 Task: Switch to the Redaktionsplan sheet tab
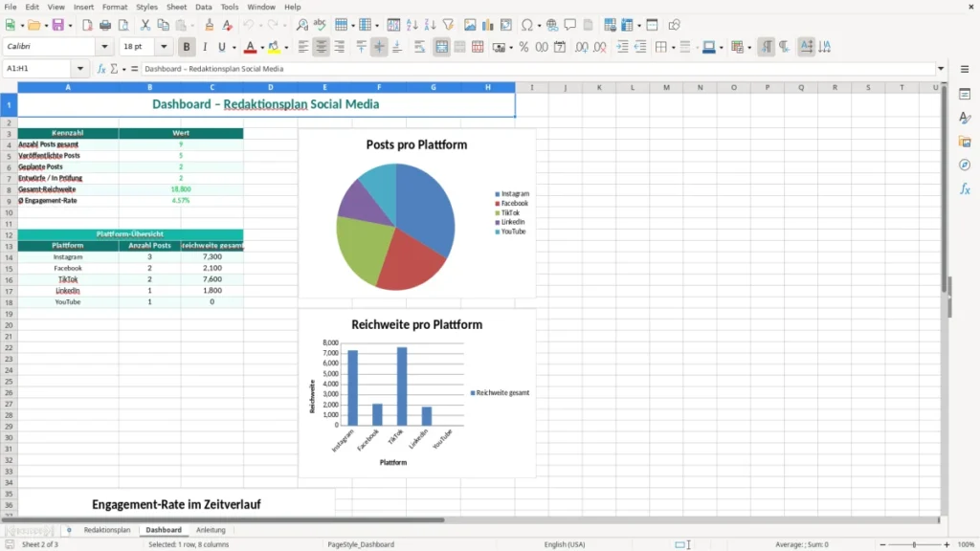(x=107, y=530)
